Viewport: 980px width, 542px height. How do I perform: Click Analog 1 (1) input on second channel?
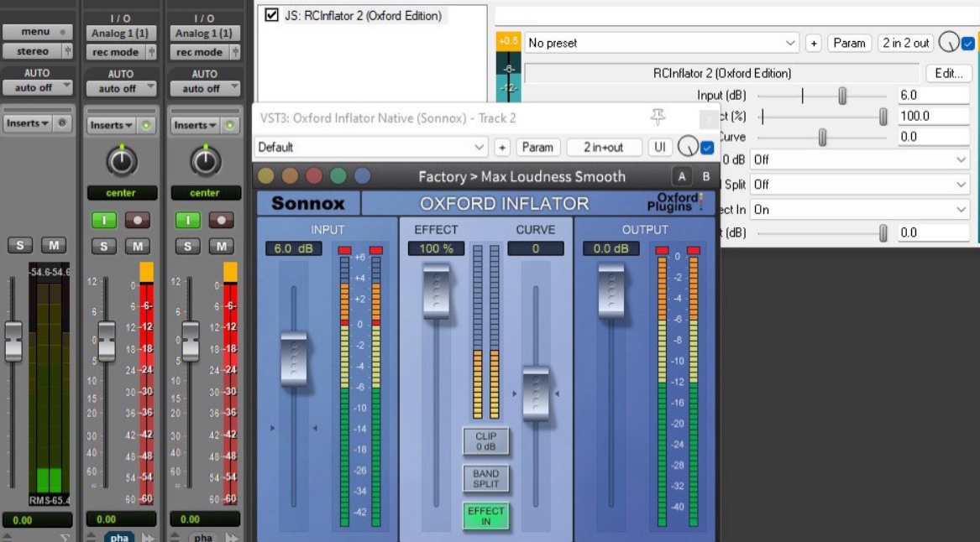pyautogui.click(x=121, y=34)
